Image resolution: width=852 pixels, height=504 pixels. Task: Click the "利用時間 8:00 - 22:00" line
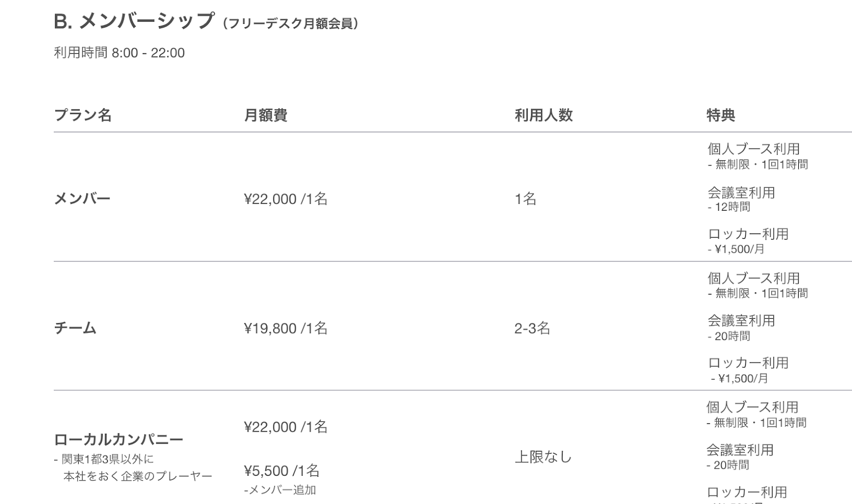pos(119,53)
